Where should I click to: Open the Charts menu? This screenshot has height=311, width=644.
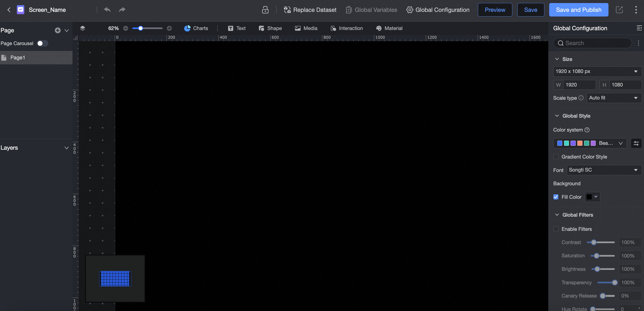pyautogui.click(x=196, y=28)
